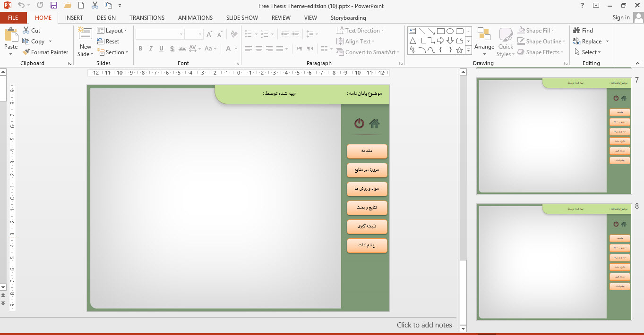Switch to the TRANSITIONS tab
644x335 pixels.
click(x=147, y=18)
